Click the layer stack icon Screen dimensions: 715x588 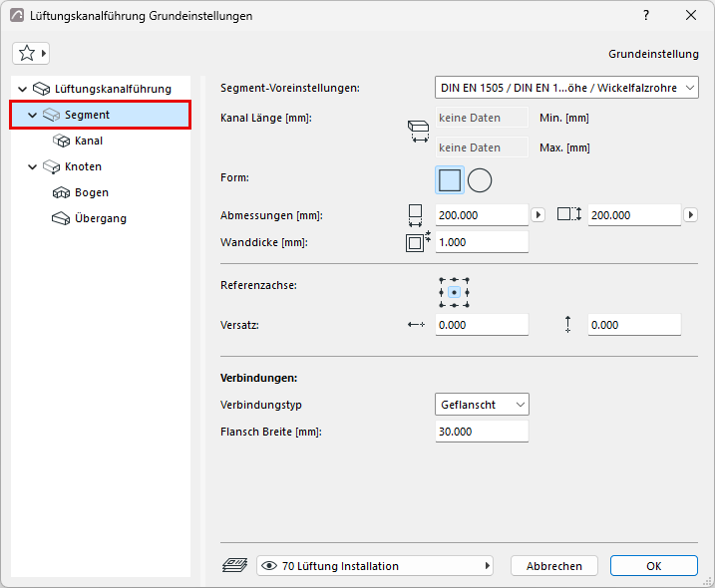tap(234, 565)
